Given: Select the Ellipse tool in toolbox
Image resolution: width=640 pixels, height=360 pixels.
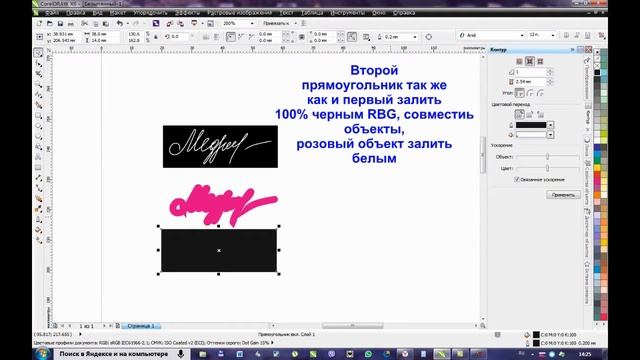Looking at the screenshot, I should coord(38,126).
